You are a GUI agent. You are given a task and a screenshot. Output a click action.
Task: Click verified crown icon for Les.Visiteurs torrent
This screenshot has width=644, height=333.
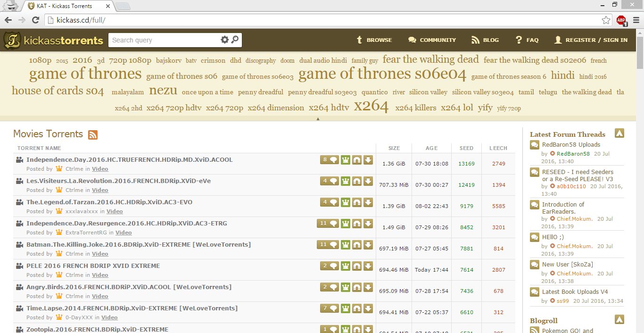click(346, 181)
